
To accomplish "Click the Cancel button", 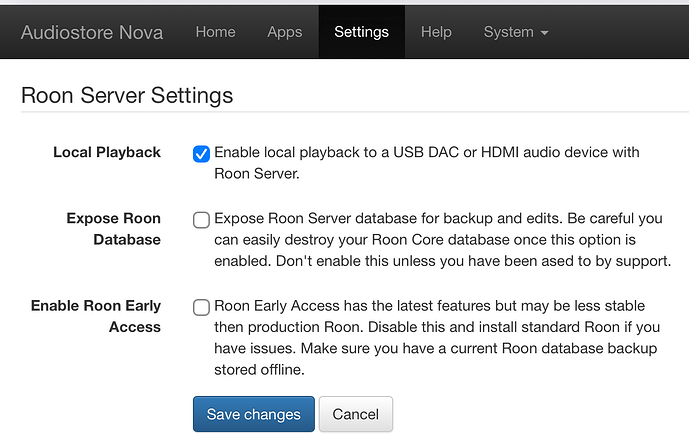I will [x=355, y=414].
